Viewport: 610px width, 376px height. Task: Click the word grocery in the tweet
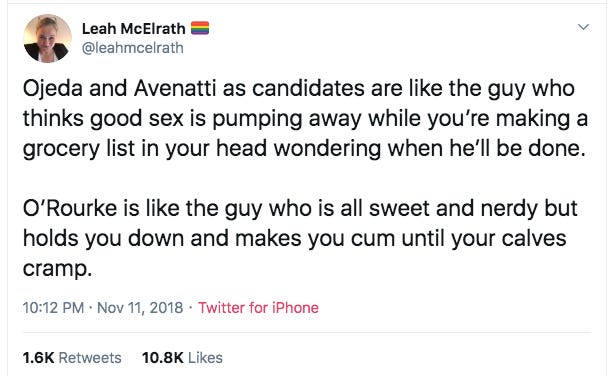(61, 150)
